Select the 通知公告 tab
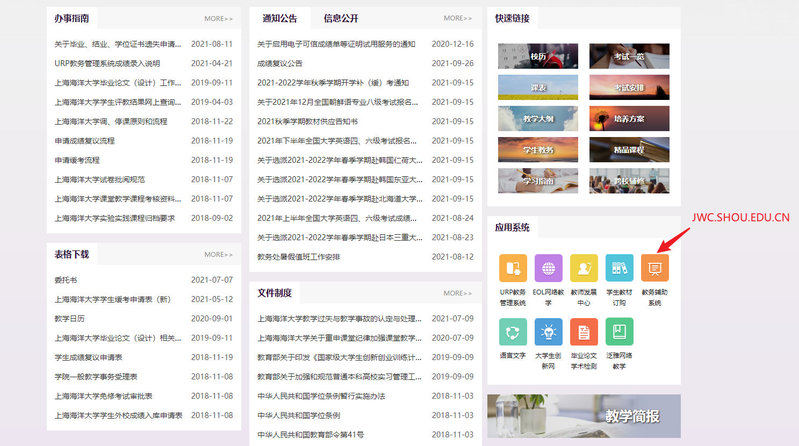 (279, 19)
